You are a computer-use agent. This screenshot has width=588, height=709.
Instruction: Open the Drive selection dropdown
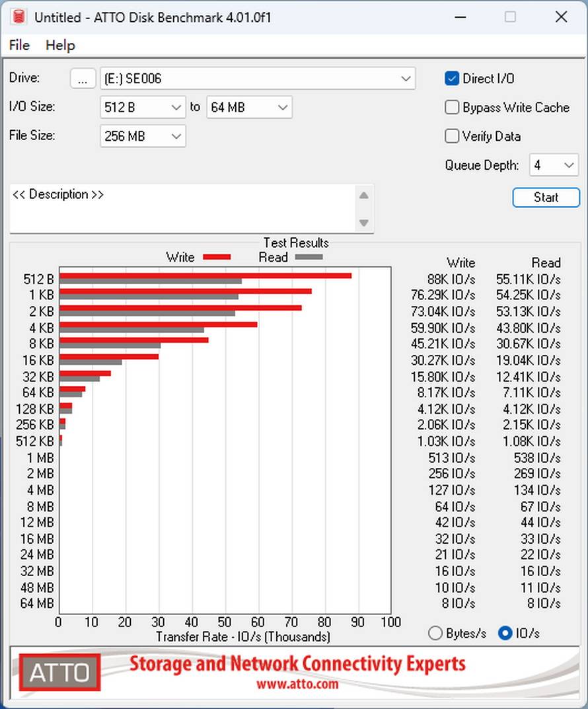coord(258,79)
